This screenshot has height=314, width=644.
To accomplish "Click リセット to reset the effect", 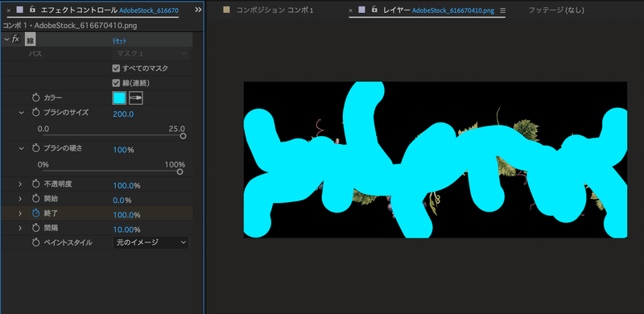I will coord(119,41).
